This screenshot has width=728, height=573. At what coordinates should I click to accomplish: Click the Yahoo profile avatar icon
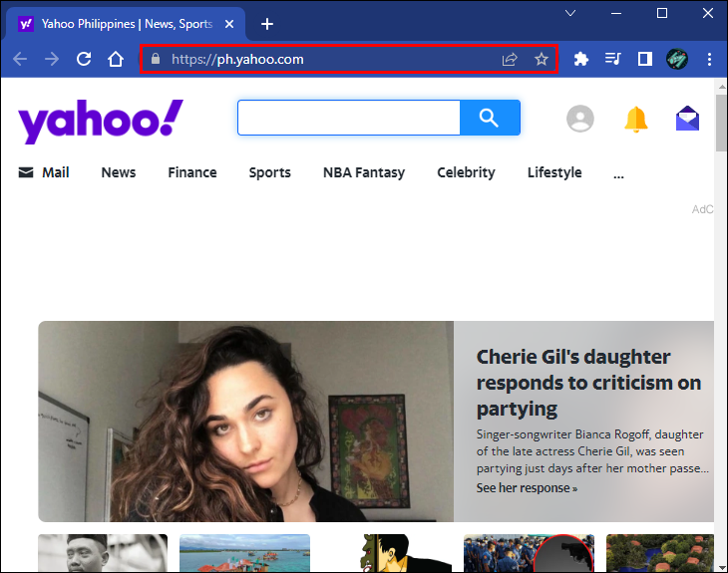pos(579,119)
